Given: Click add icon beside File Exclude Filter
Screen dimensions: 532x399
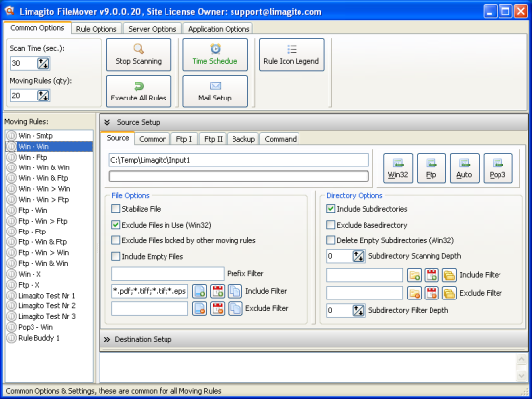Looking at the screenshot, I should (199, 308).
